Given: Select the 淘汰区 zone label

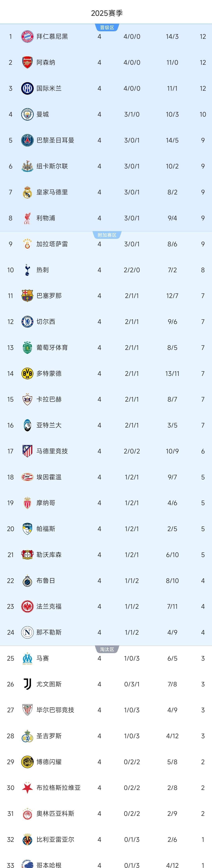Looking at the screenshot, I should 107,649.
